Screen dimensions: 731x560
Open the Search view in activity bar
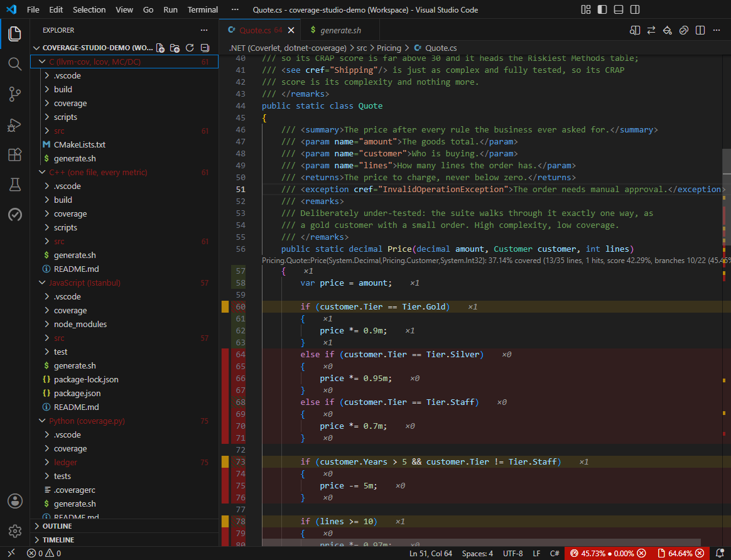pyautogui.click(x=15, y=64)
